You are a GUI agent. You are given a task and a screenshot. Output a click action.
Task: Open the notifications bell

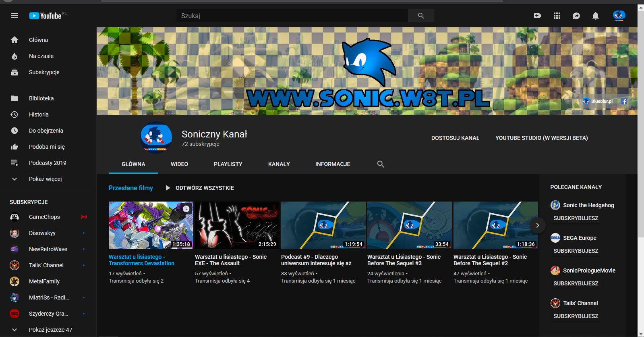[596, 16]
